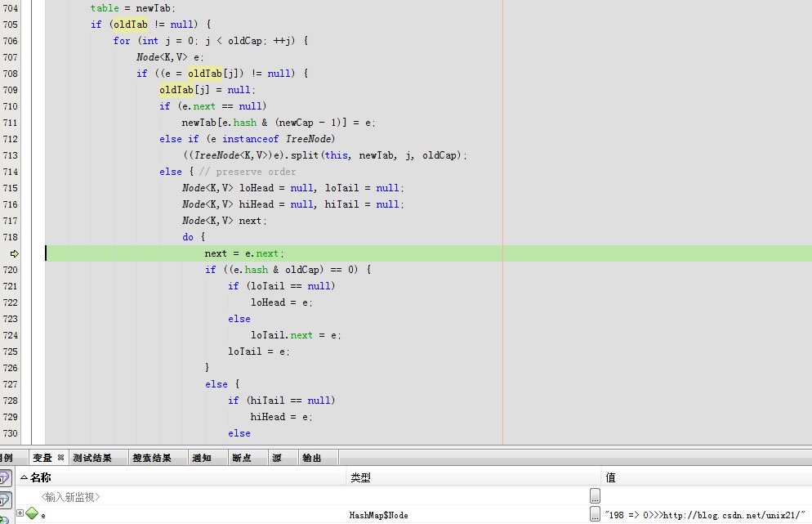Click line number 727 in the gutter
812x524 pixels.
click(10, 384)
